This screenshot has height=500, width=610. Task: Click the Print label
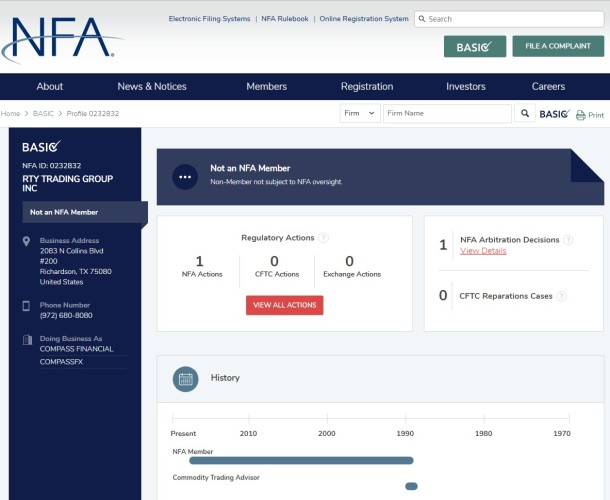click(x=596, y=115)
